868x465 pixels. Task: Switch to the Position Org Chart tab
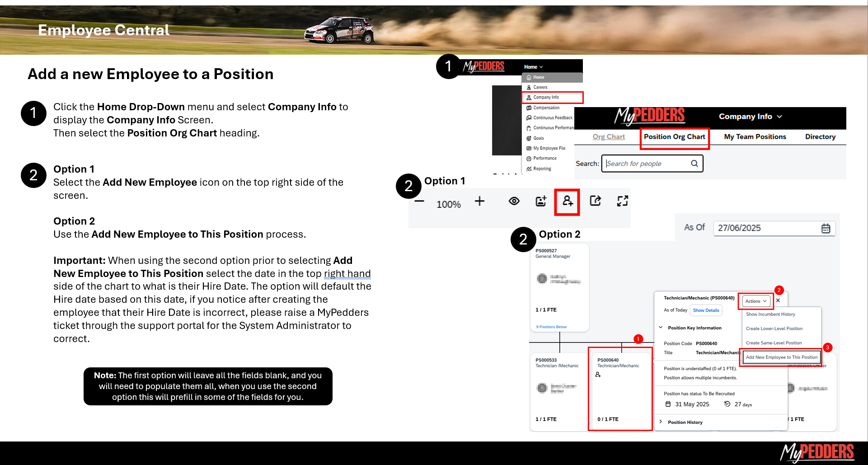pyautogui.click(x=674, y=137)
